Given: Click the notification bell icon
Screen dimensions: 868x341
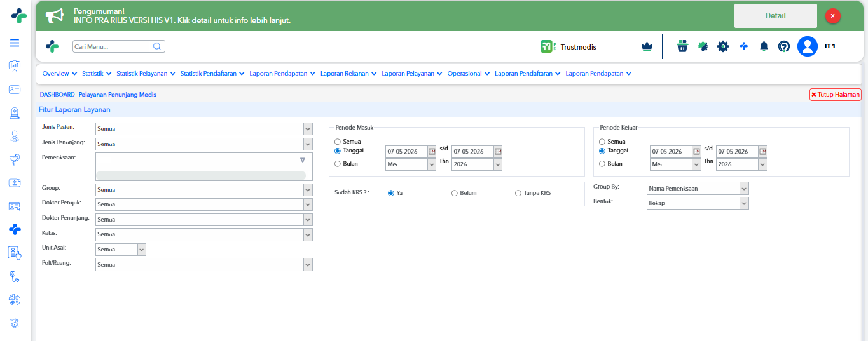Looking at the screenshot, I should coord(764,46).
